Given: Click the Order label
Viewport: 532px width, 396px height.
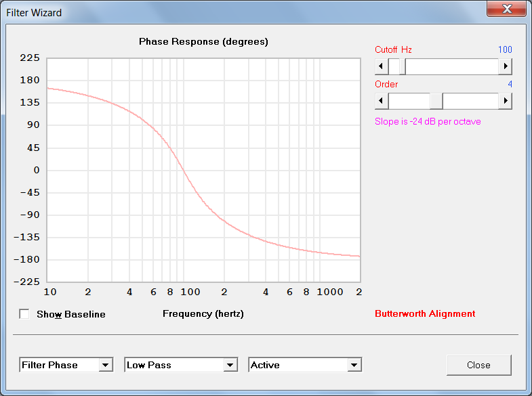Looking at the screenshot, I should (386, 84).
